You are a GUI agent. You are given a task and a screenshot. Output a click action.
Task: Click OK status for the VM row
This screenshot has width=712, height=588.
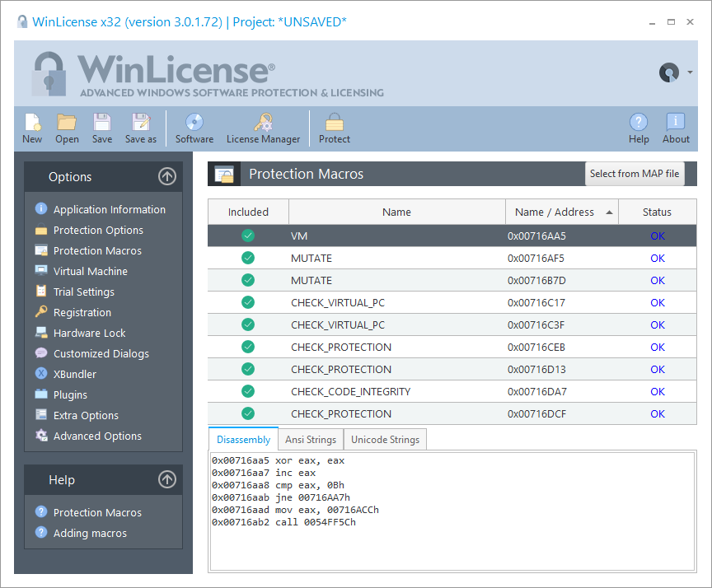[x=657, y=236]
